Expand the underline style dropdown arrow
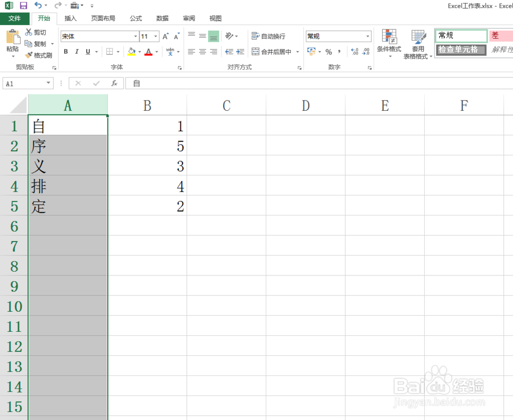This screenshot has width=513, height=420. [x=96, y=52]
